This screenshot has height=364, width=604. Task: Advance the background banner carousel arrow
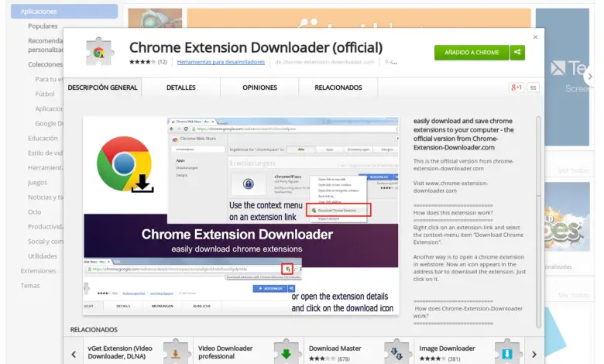tap(590, 77)
